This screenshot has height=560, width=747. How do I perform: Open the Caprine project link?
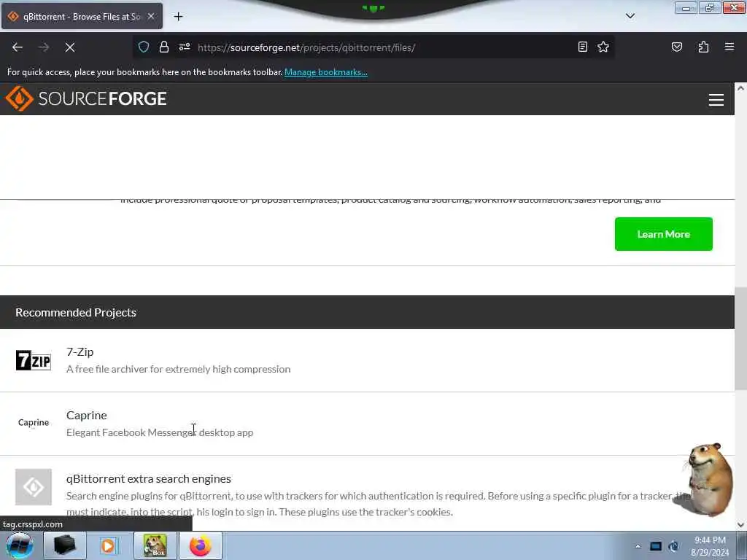[x=86, y=415]
